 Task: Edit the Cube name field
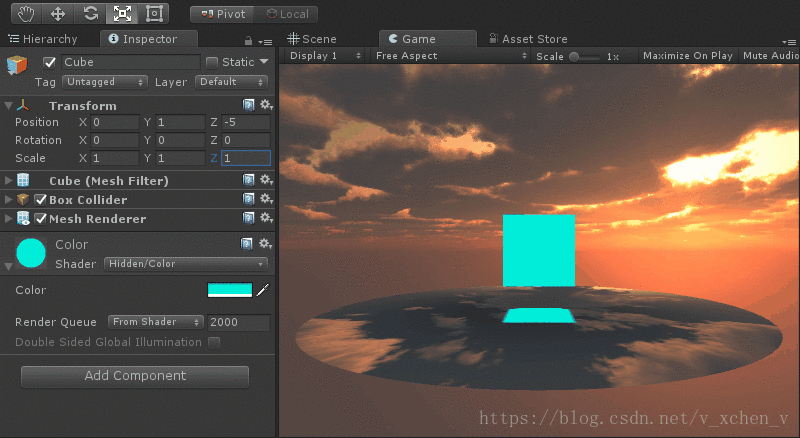click(131, 62)
